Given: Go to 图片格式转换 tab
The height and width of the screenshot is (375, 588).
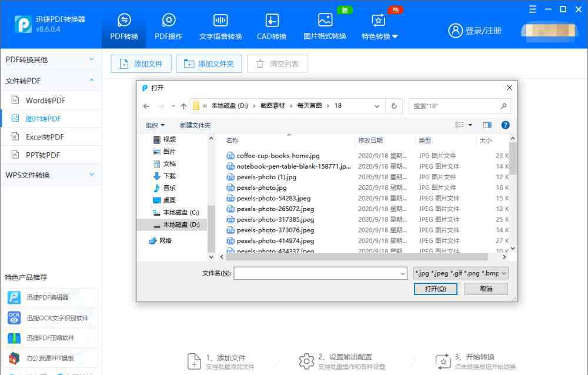Looking at the screenshot, I should [325, 26].
